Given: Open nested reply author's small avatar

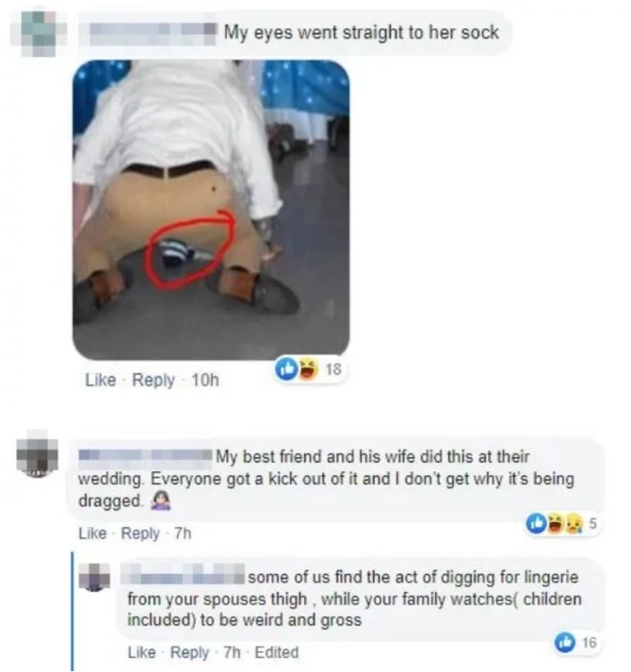Looking at the screenshot, I should (x=95, y=577).
